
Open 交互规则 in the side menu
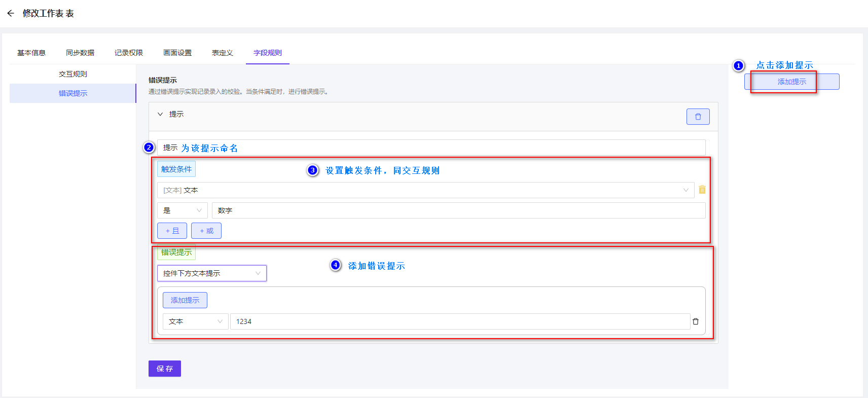click(73, 74)
